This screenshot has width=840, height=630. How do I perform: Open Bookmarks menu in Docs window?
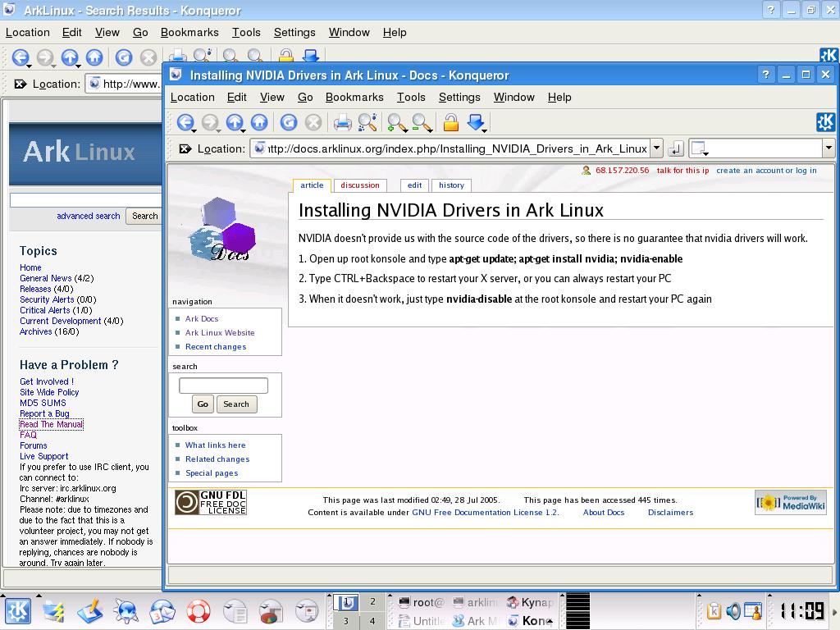354,98
